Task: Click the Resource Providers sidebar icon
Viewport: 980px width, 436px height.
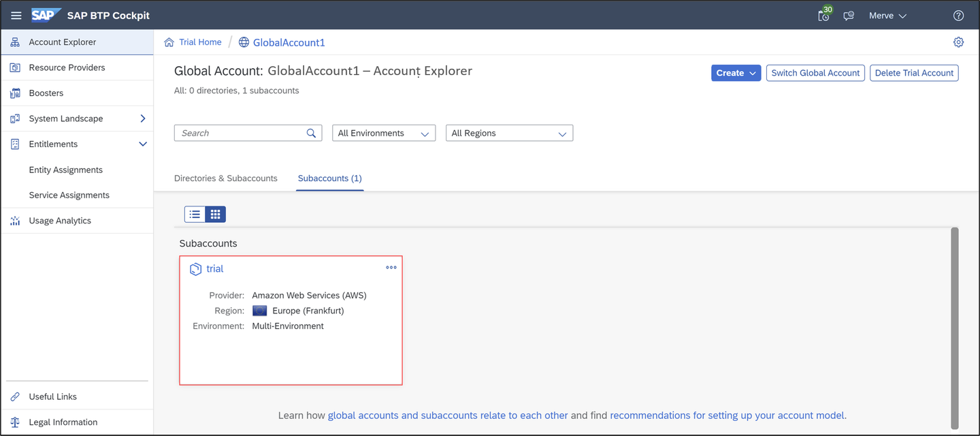Action: point(15,67)
